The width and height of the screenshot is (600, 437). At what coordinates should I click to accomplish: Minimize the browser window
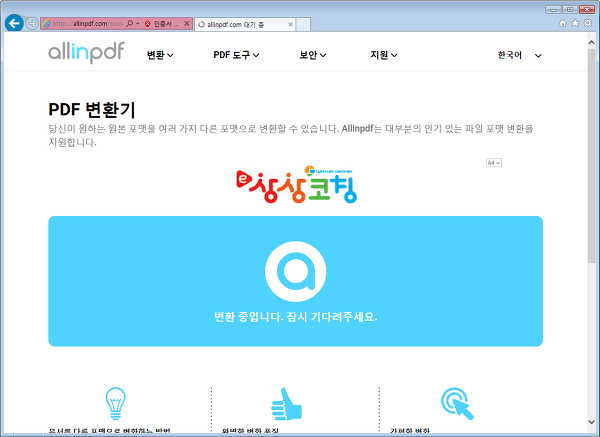point(553,10)
